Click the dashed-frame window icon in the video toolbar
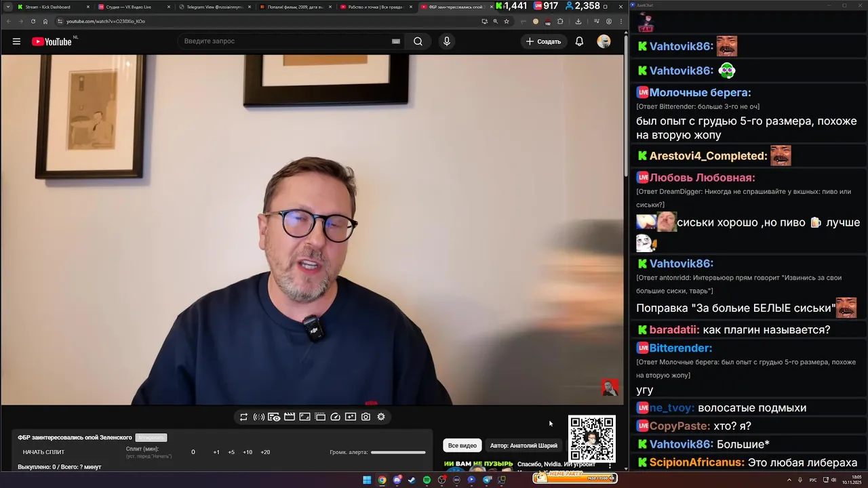 320,417
